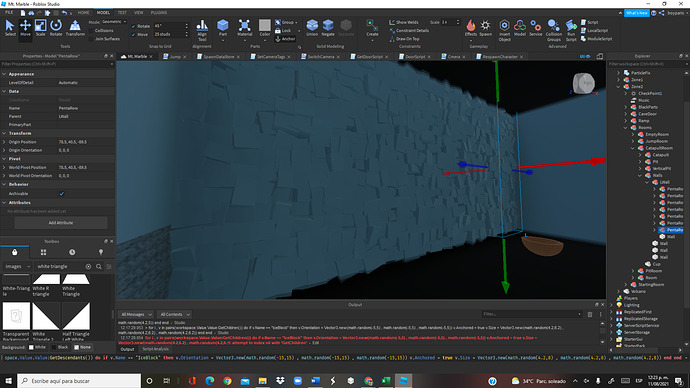Expand the Volcano tree node
Viewport: 690px width, 388px height.
pos(618,291)
